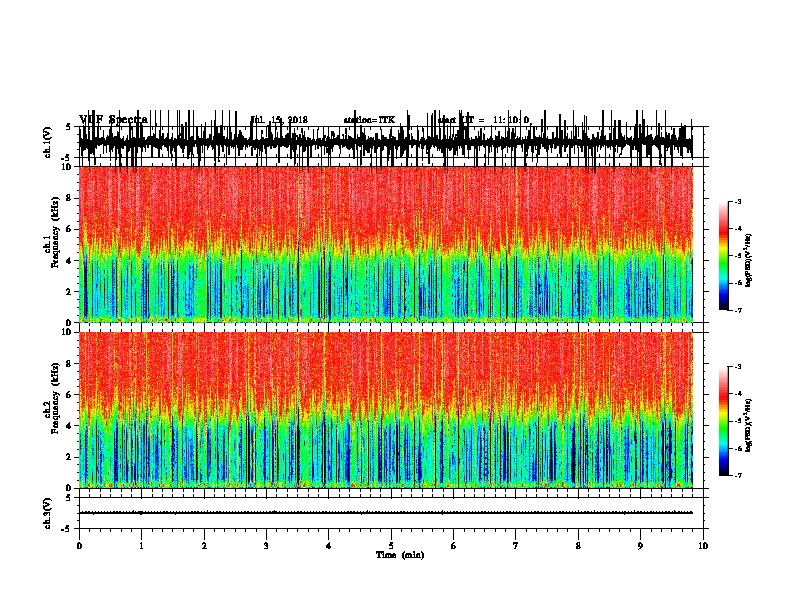Image resolution: width=792 pixels, height=612 pixels.
Task: Click the "-5" tick of ch.3(V) axis
Action: pos(67,529)
